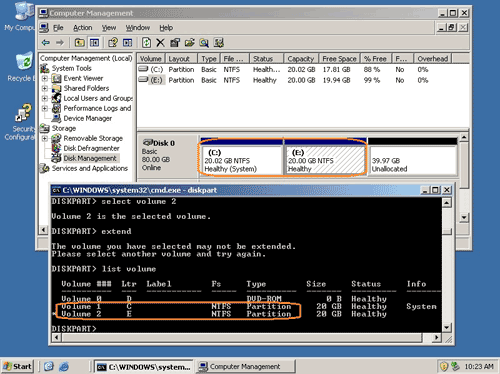Screen dimensions: 500x374
Task: Open the Start menu
Action: [17, 366]
